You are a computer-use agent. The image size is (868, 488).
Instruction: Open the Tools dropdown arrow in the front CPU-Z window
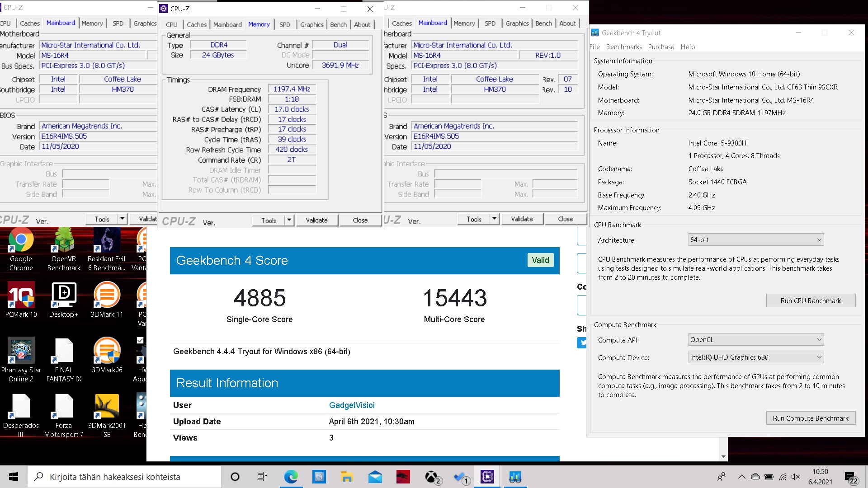pyautogui.click(x=289, y=220)
